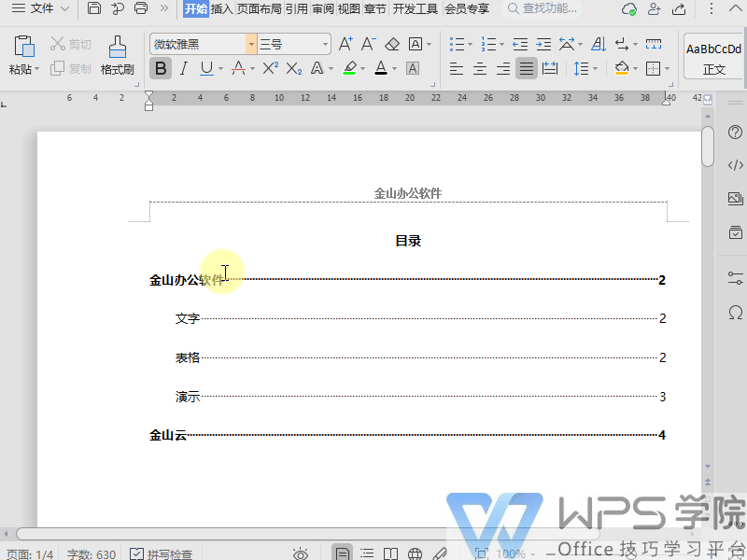The image size is (747, 560).
Task: Click the share export icon
Action: click(x=679, y=8)
